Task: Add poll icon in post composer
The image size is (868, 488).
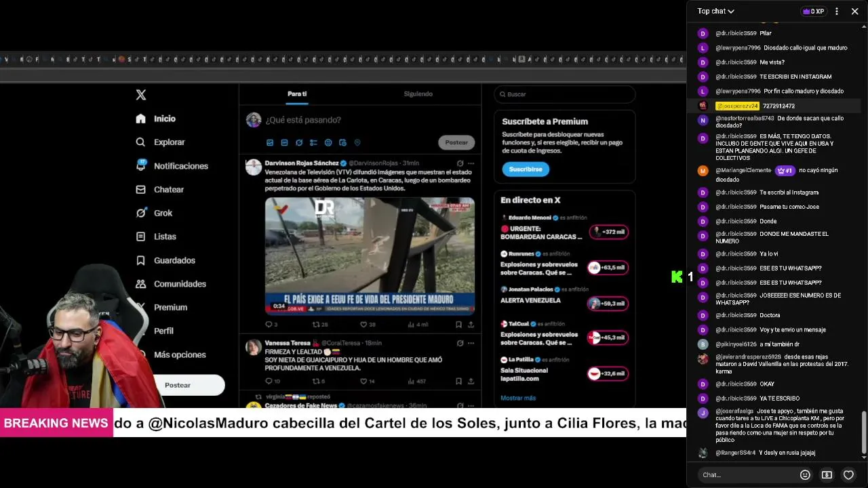Action: [x=313, y=143]
